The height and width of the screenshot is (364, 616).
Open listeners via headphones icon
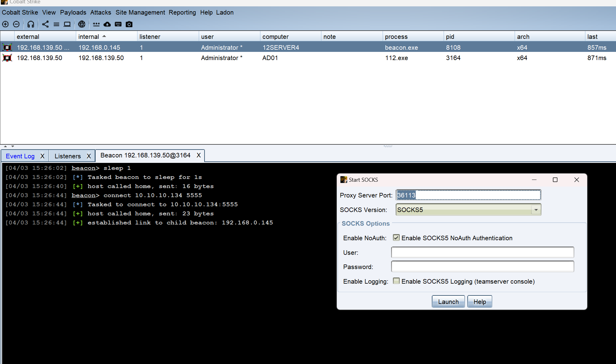coord(31,24)
